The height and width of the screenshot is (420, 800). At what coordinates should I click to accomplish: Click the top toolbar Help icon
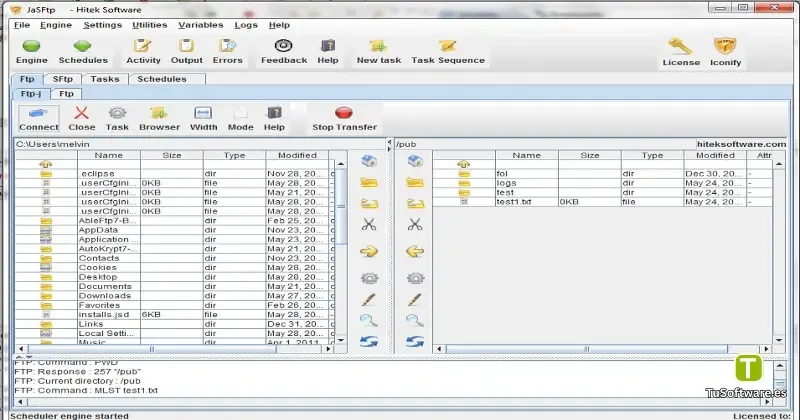tap(328, 46)
